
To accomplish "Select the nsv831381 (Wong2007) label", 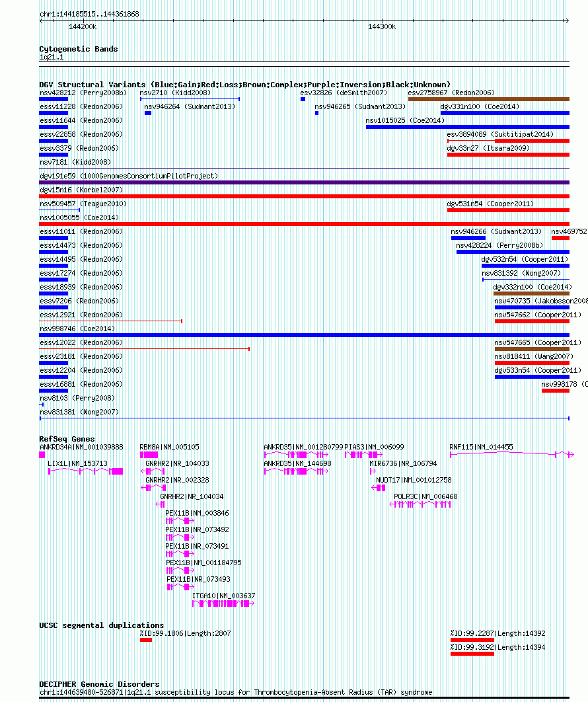I will [x=79, y=412].
